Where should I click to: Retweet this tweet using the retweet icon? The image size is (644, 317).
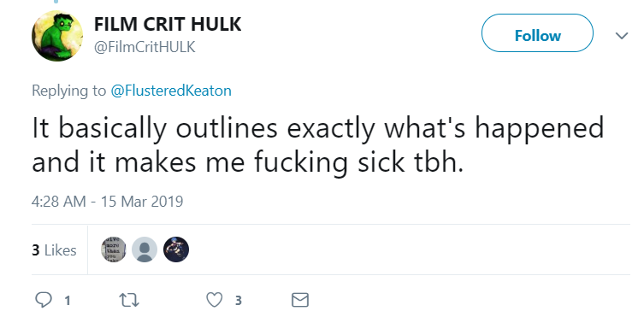pyautogui.click(x=129, y=300)
